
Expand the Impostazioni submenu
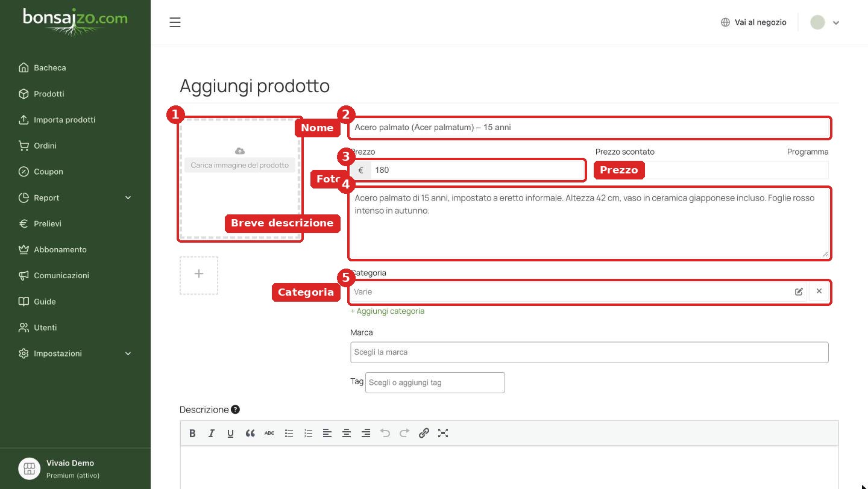tap(128, 354)
